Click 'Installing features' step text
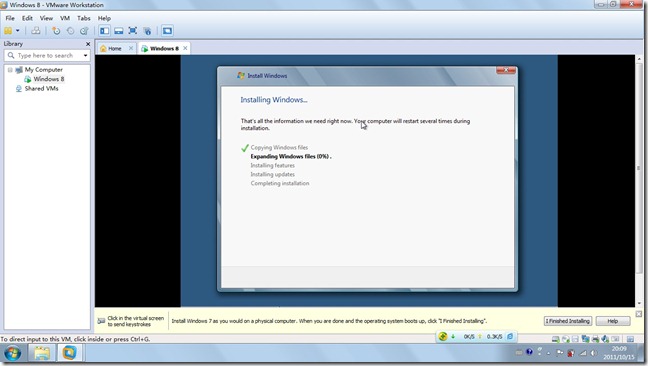 [x=273, y=165]
